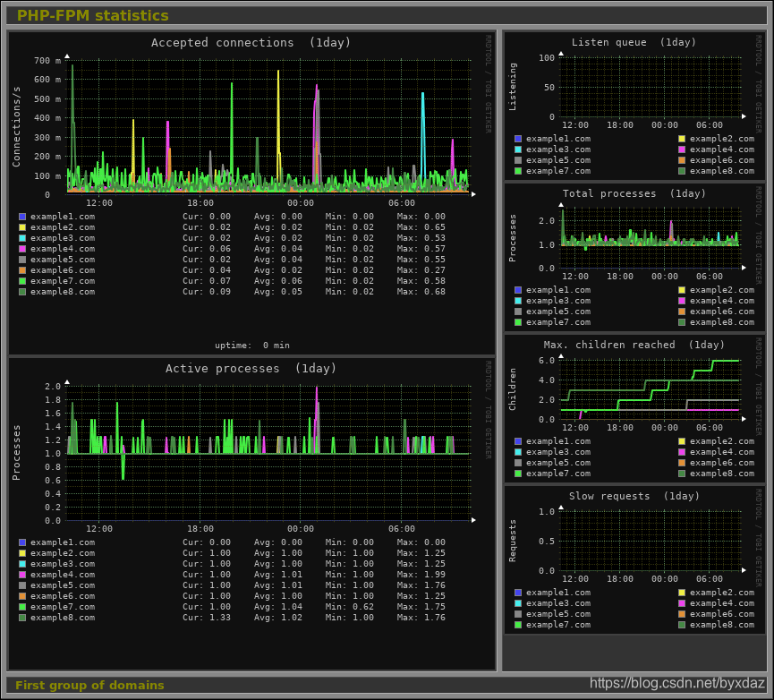Click example3.com swatch in Listen queue legend
Viewport: 774px width, 700px height.
(518, 149)
